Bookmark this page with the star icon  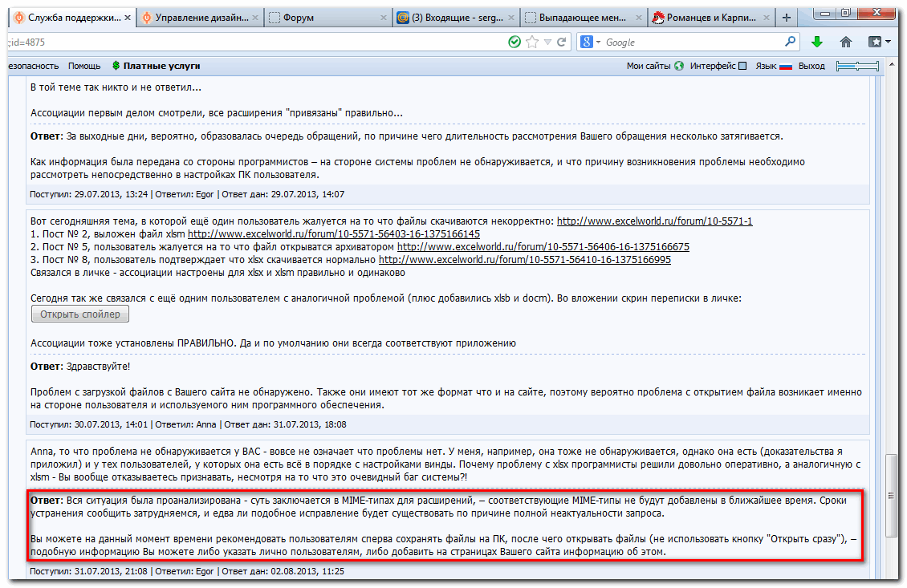coord(532,42)
